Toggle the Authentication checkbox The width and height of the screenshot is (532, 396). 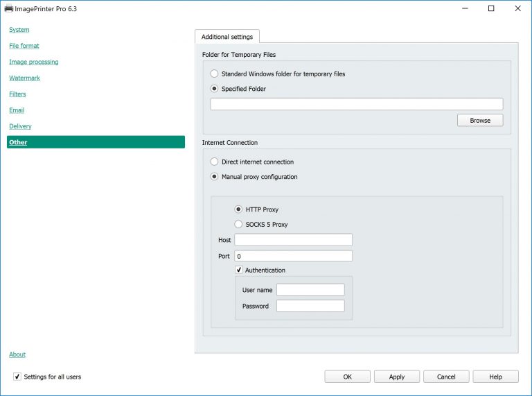click(x=239, y=270)
